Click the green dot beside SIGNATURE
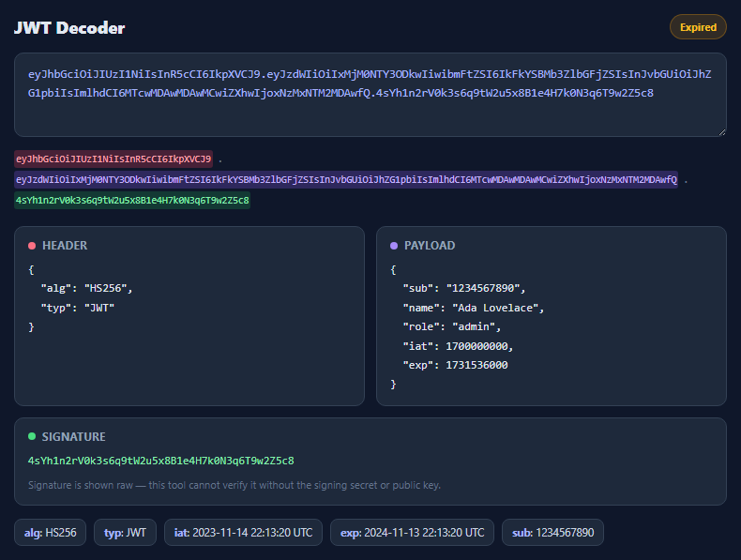741x560 pixels. coord(32,436)
